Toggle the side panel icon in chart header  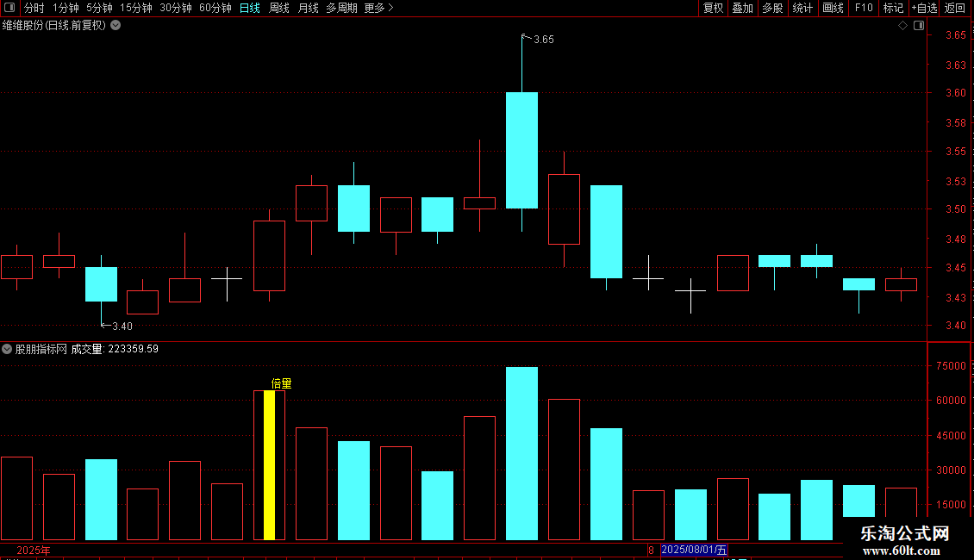pos(919,26)
